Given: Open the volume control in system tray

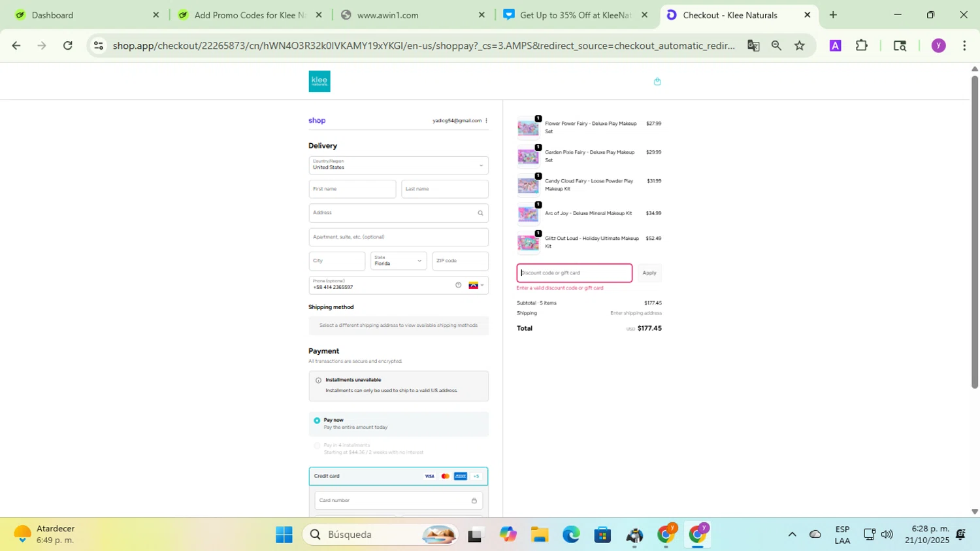Looking at the screenshot, I should (x=887, y=535).
